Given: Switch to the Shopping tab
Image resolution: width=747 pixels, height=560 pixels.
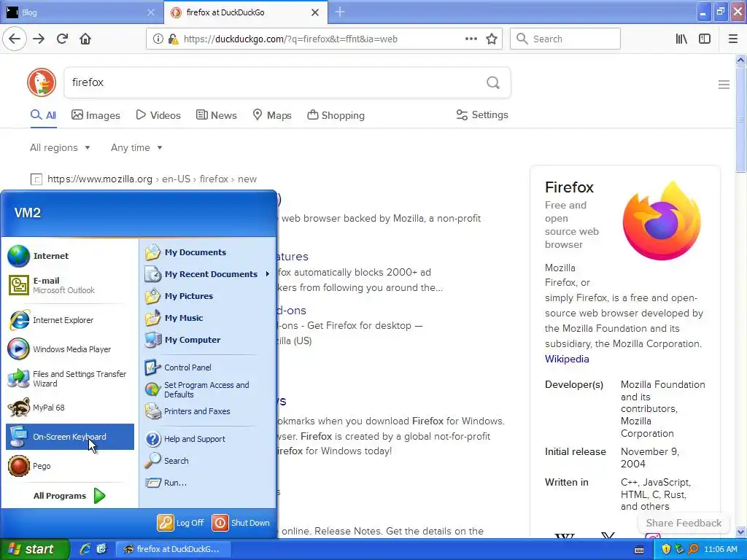Looking at the screenshot, I should coord(336,115).
